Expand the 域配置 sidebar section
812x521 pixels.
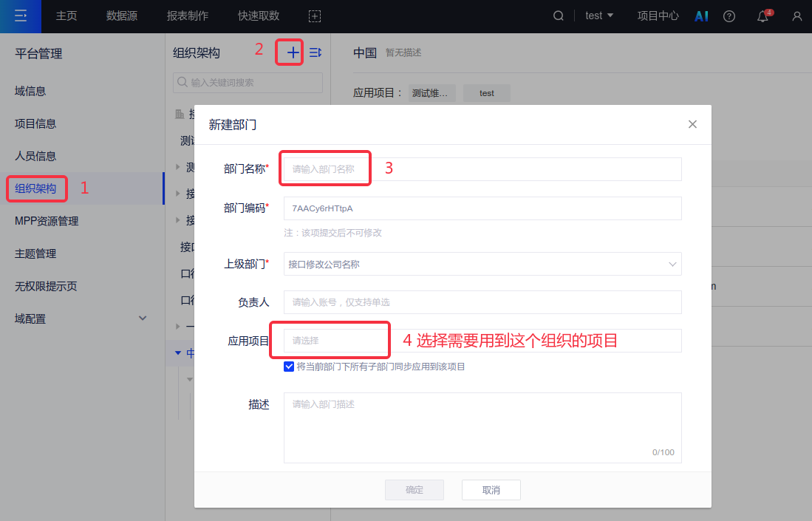point(143,319)
